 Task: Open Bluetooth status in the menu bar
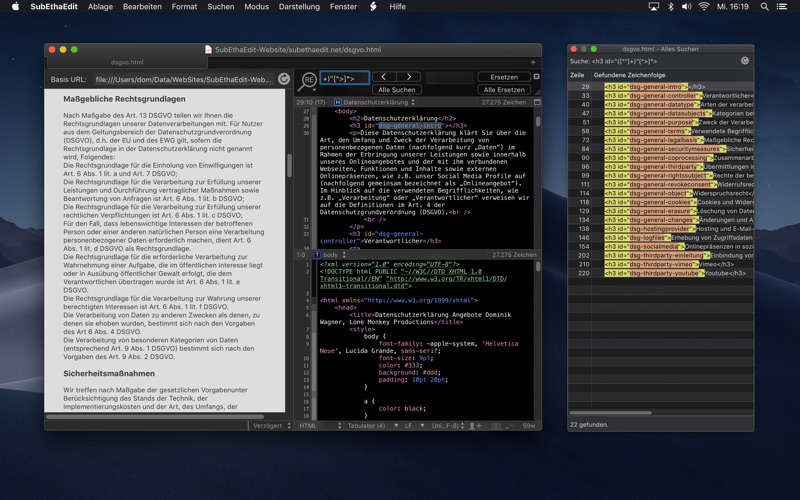[671, 7]
